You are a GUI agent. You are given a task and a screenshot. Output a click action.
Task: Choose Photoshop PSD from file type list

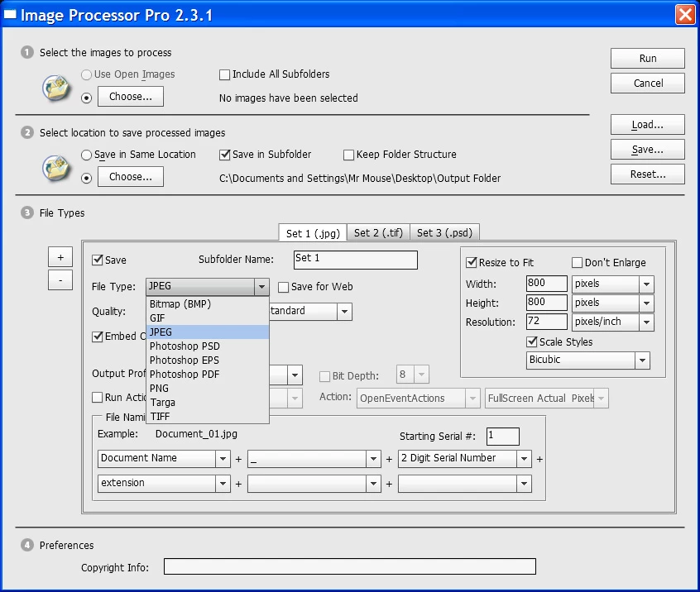(208, 346)
